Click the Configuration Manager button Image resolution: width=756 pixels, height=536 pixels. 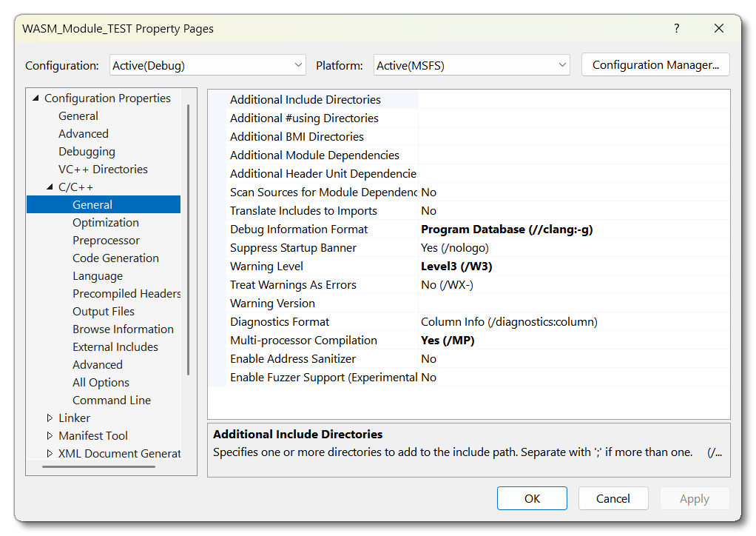point(655,65)
